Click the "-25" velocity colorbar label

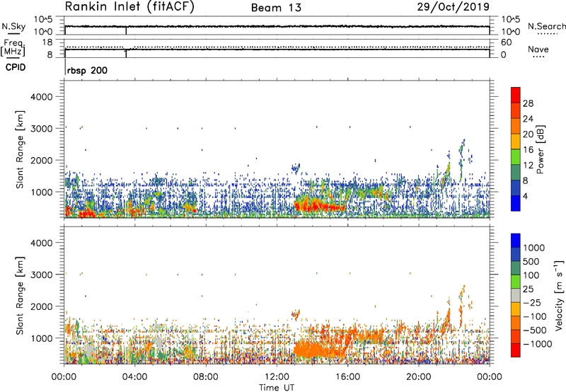pos(531,303)
